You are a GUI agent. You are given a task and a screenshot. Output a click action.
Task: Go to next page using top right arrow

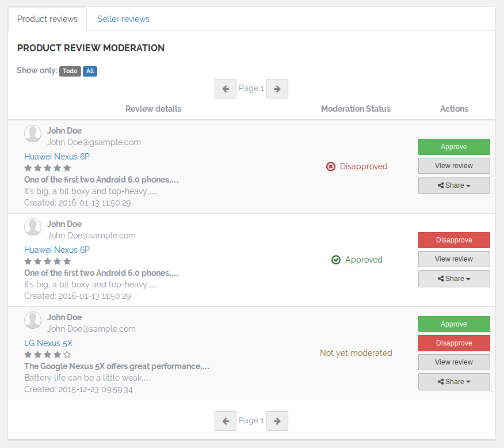[277, 89]
